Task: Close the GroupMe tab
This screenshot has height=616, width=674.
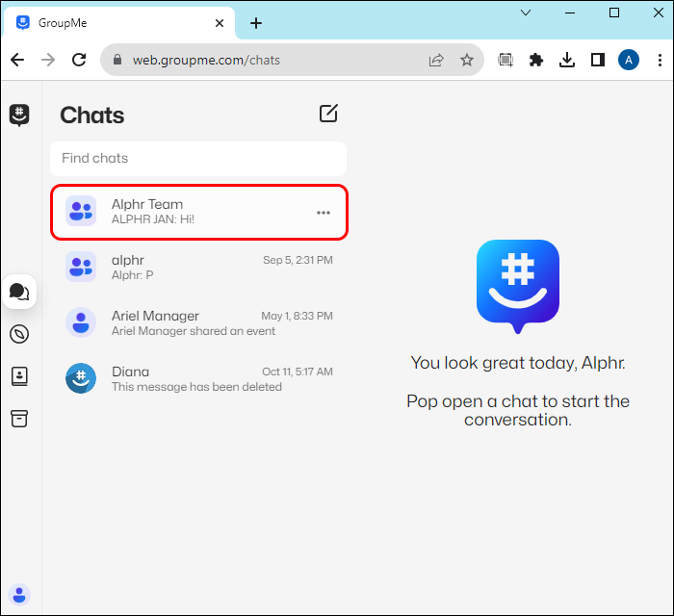Action: tap(220, 23)
